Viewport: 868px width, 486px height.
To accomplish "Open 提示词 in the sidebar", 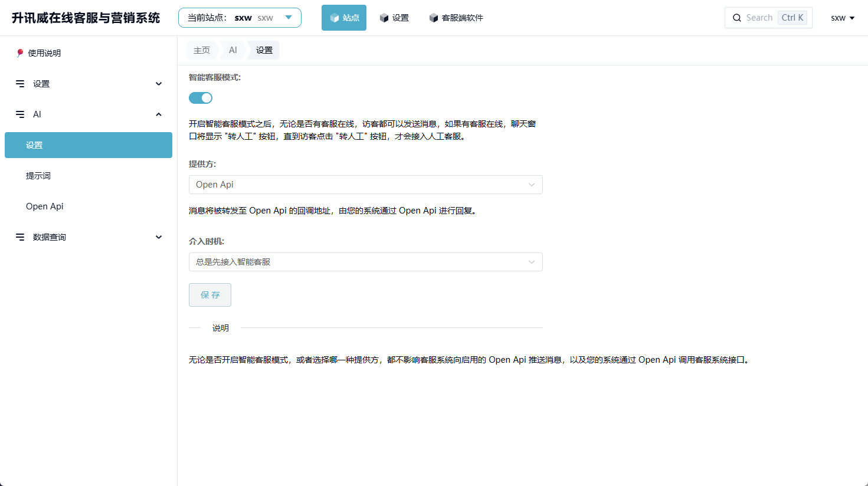I will coord(38,176).
